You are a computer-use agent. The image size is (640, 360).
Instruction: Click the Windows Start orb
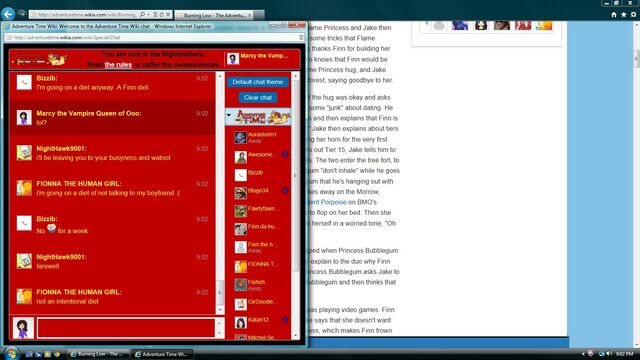(11, 353)
